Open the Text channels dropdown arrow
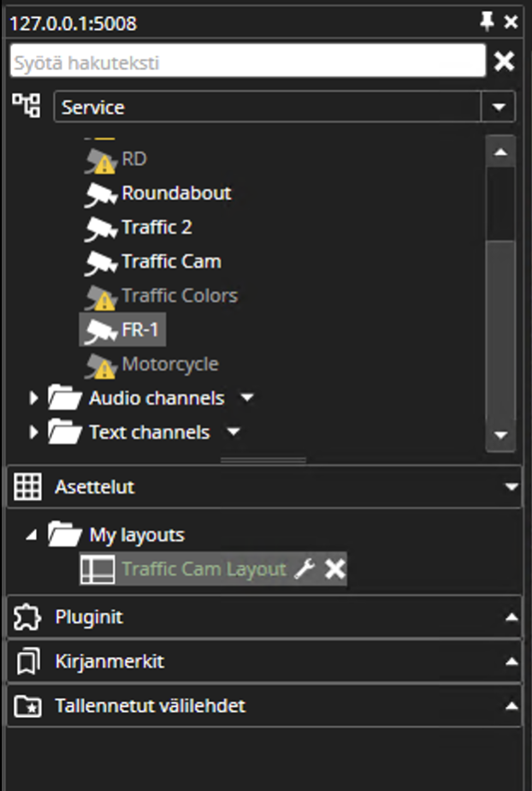This screenshot has width=532, height=791. tap(233, 432)
